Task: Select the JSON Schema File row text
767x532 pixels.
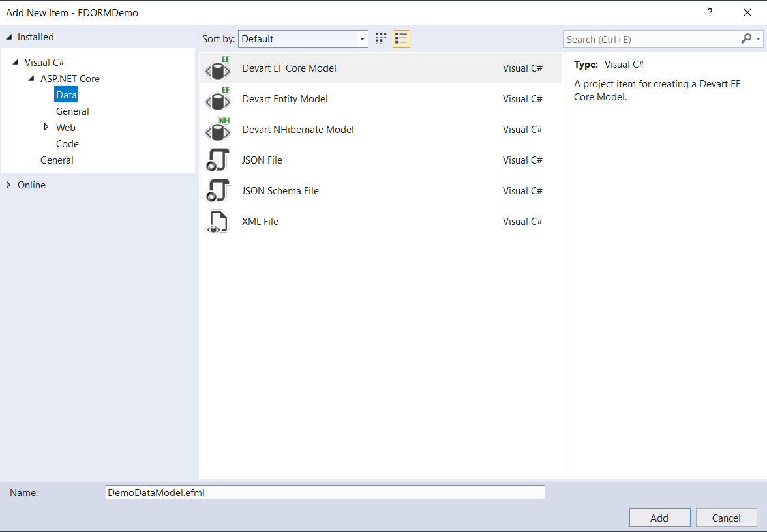Action: [280, 190]
